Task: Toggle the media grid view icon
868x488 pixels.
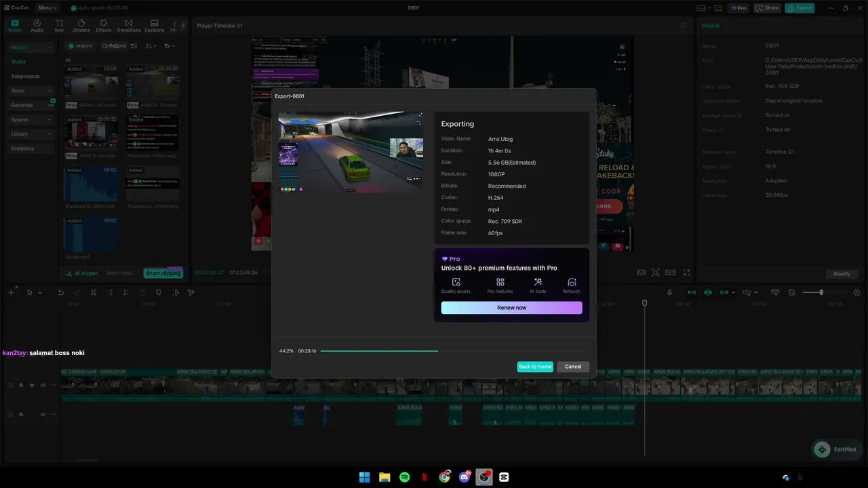Action: coord(134,46)
